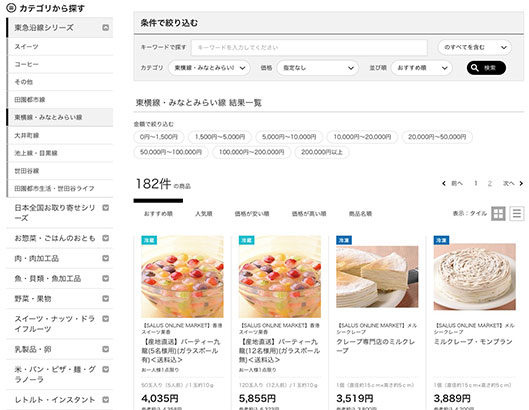Go to previous page with 前へ
Screen dimensions: 529x410
coord(452,183)
